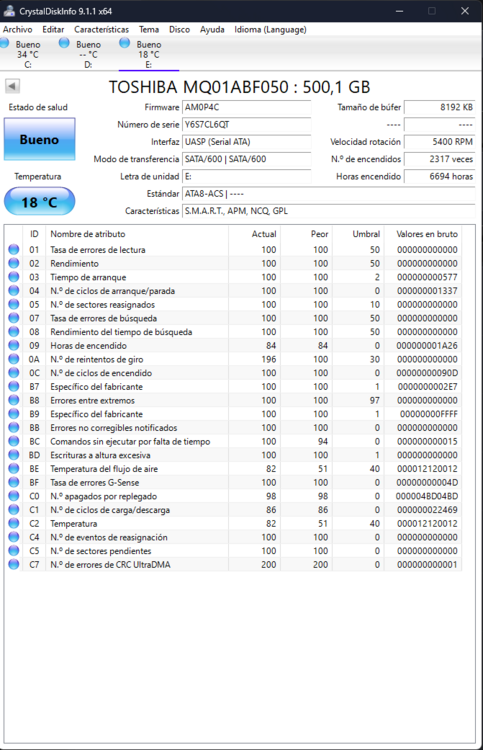The height and width of the screenshot is (750, 483).
Task: Click status orb for Tasa de errores de lectura
Action: pyautogui.click(x=14, y=249)
